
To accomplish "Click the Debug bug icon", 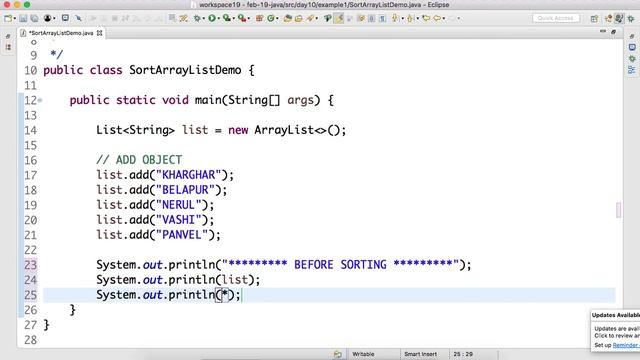I will tap(197, 18).
